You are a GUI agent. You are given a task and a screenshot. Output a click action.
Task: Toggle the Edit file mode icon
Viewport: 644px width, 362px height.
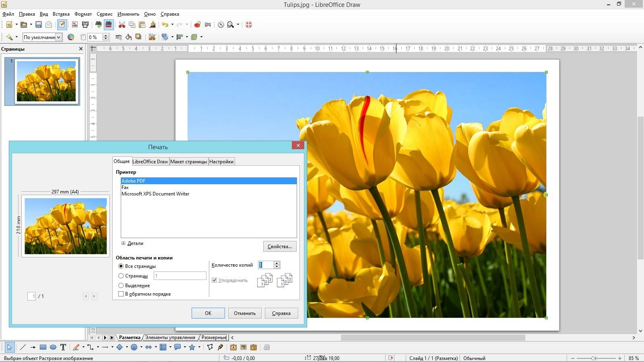pos(62,25)
